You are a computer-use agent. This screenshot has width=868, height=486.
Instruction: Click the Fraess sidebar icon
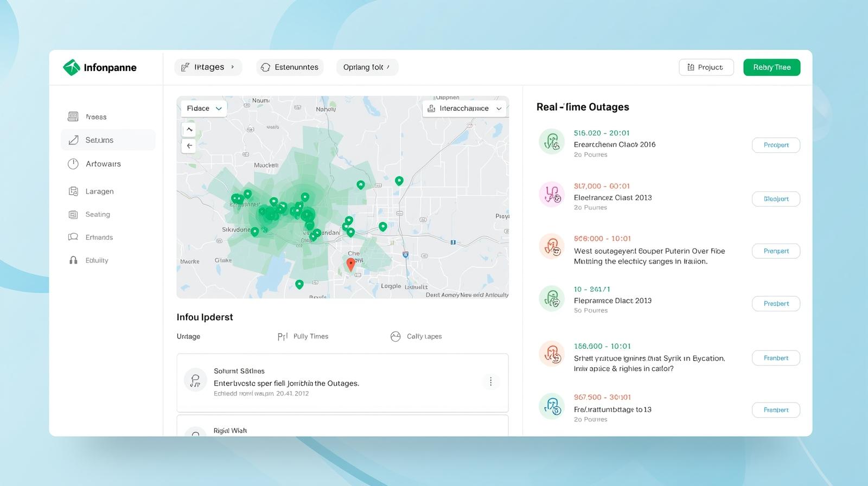click(73, 117)
